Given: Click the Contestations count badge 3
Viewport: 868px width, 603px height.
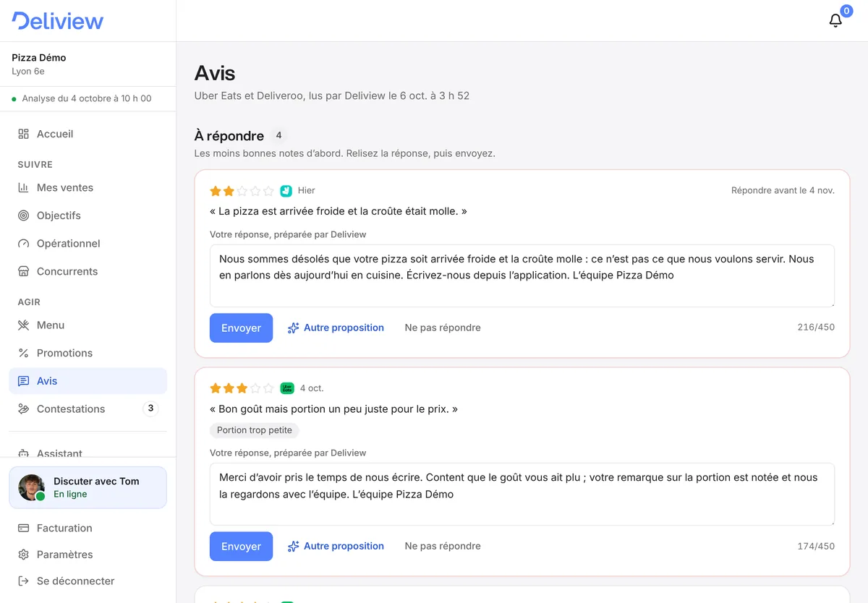Looking at the screenshot, I should click(x=150, y=409).
